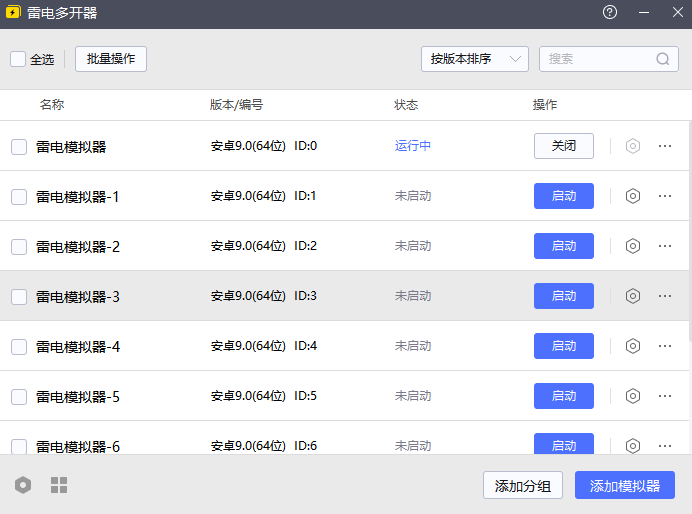The height and width of the screenshot is (514, 692).
Task: Open the 批量操作 batch operations menu
Action: [111, 59]
